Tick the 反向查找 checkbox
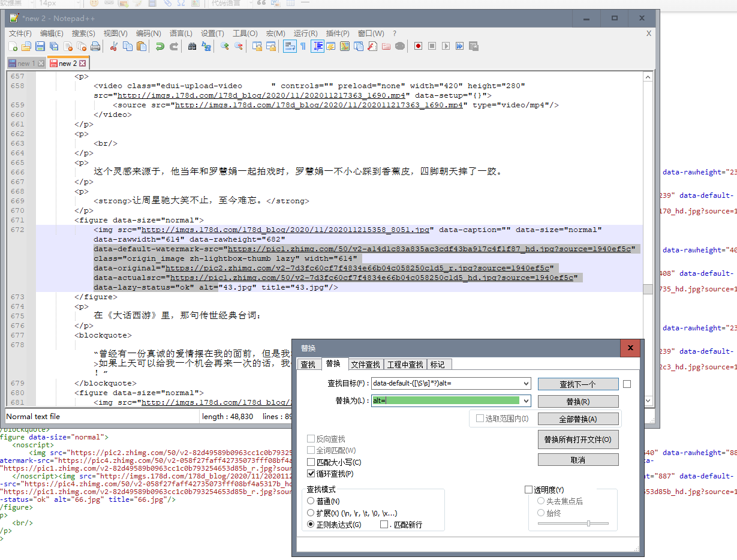 pos(311,439)
